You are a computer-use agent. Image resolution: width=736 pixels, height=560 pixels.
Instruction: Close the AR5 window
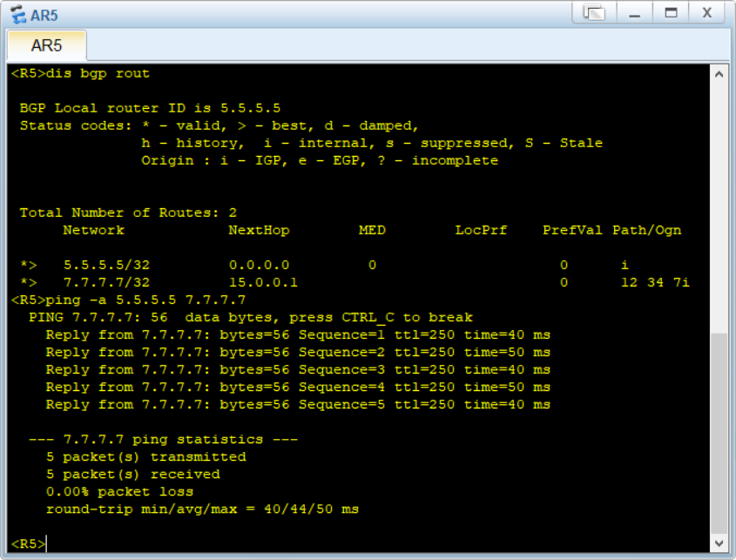click(x=707, y=13)
